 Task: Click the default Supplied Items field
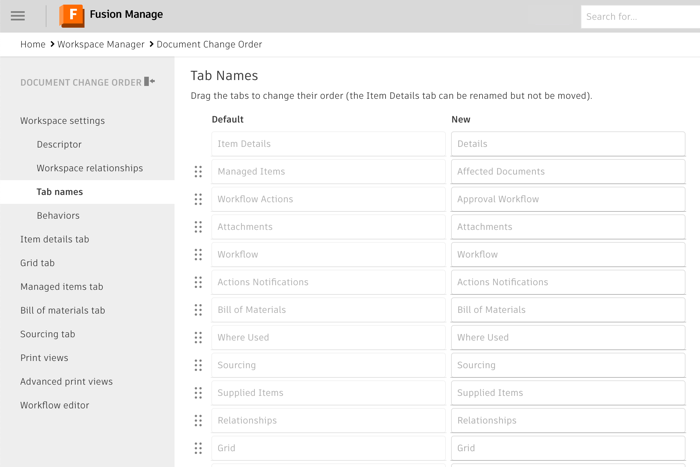pyautogui.click(x=328, y=393)
